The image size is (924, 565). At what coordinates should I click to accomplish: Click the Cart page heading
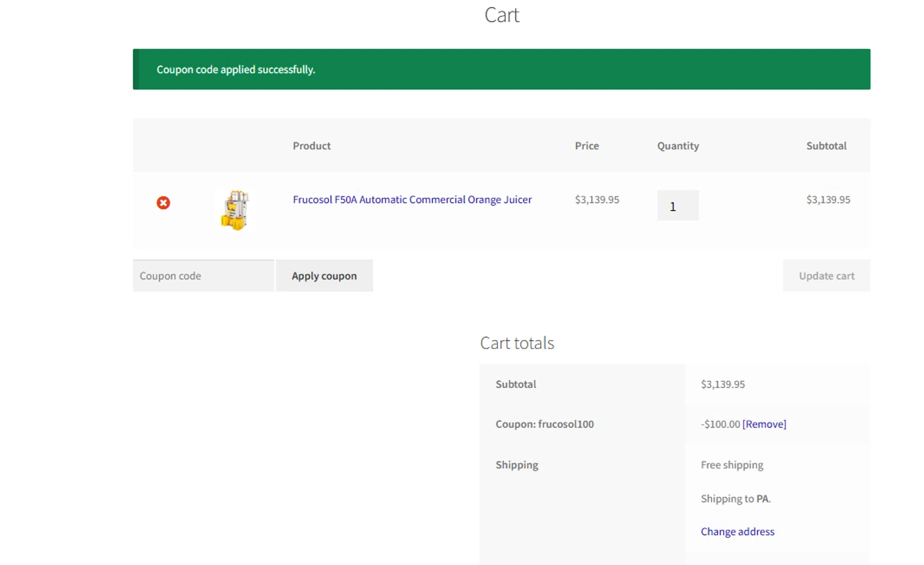[502, 15]
